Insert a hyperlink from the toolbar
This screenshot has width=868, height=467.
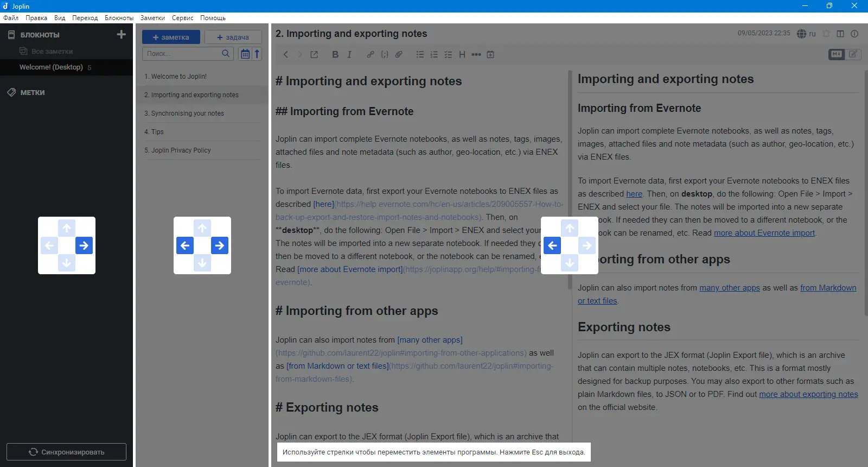[371, 54]
